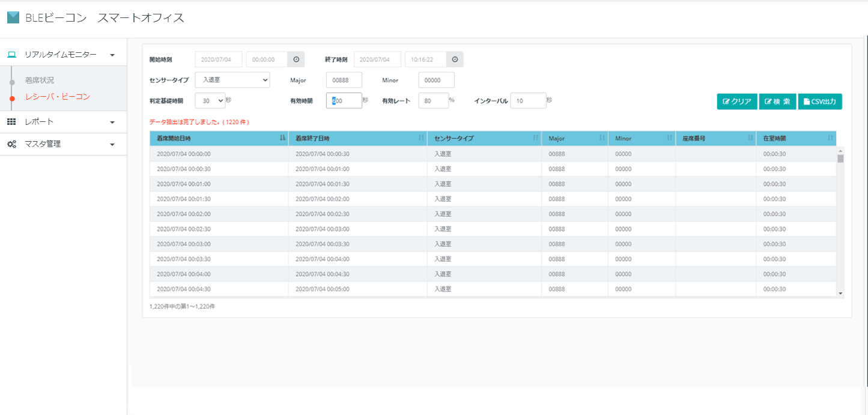Select レシーバ・ビーコン in the sidebar
Viewport: 868px width, 415px height.
click(x=58, y=96)
